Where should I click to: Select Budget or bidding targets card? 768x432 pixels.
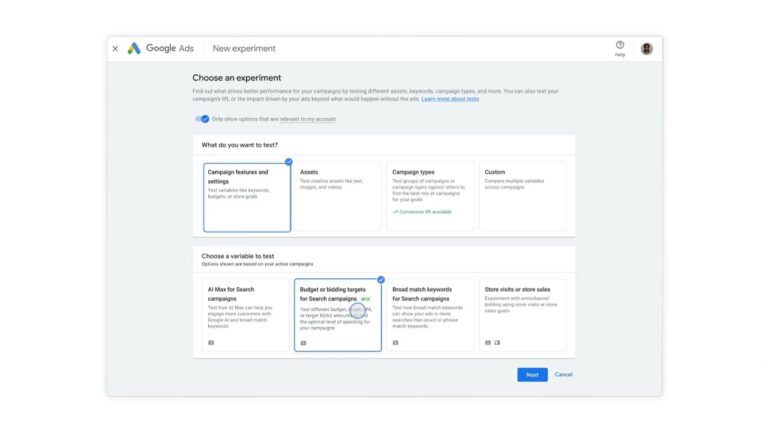click(337, 315)
